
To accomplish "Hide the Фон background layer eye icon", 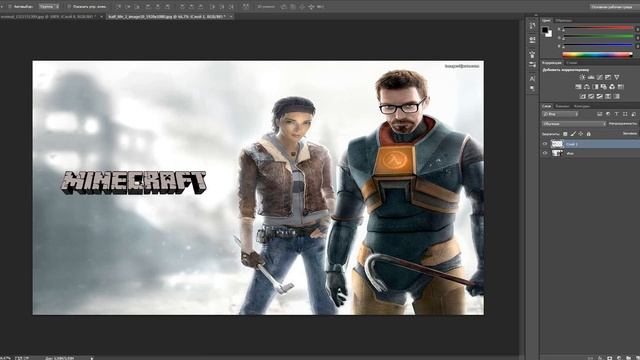I will [545, 153].
